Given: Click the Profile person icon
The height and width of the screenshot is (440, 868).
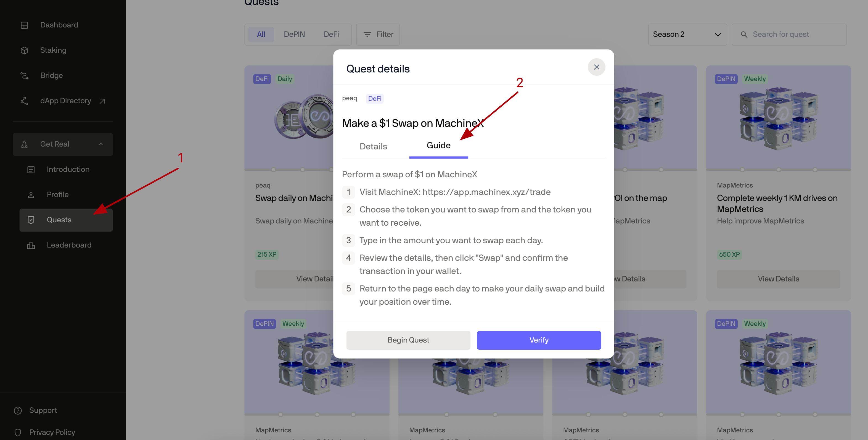Looking at the screenshot, I should coord(31,194).
